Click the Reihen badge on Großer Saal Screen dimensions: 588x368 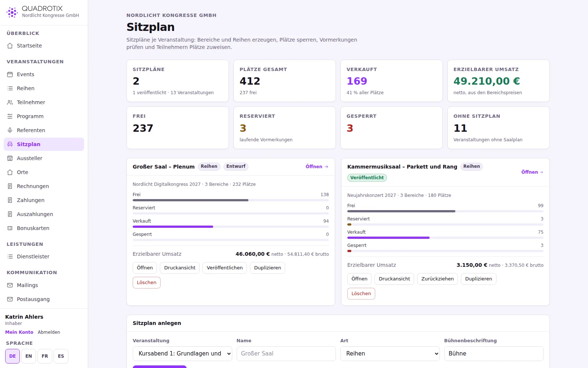coord(209,167)
